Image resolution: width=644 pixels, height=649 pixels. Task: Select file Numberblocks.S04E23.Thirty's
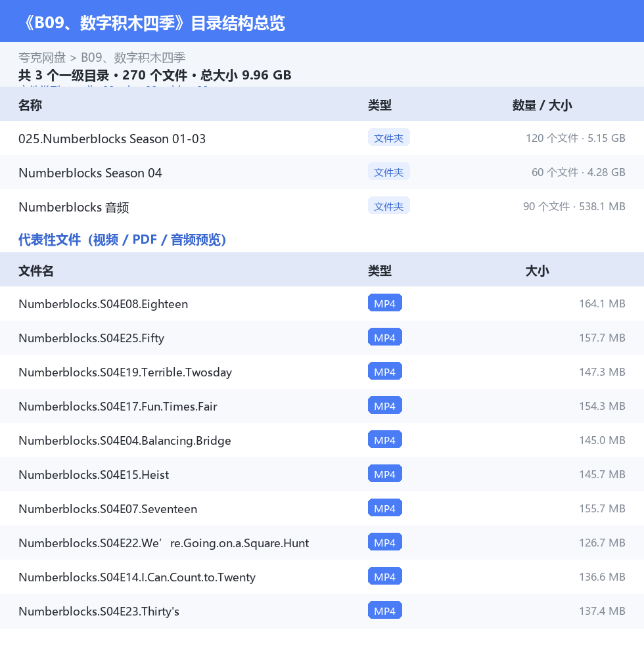pyautogui.click(x=99, y=612)
